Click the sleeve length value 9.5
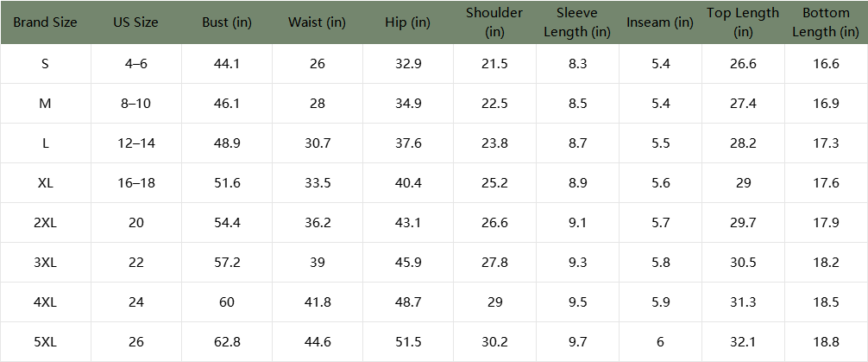The image size is (868, 362). [x=577, y=302]
